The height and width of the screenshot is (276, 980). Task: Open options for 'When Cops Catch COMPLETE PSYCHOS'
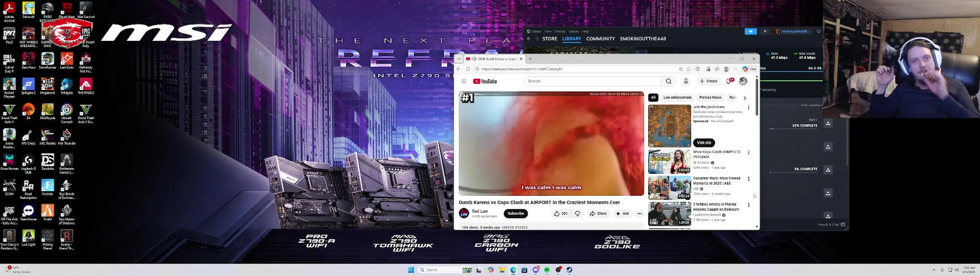[x=748, y=153]
